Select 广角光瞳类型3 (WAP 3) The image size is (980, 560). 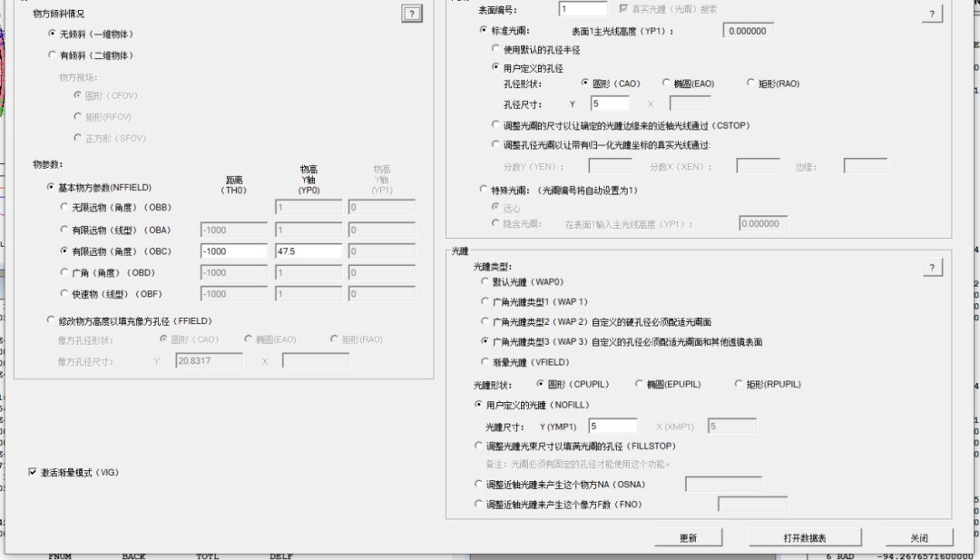pos(485,341)
